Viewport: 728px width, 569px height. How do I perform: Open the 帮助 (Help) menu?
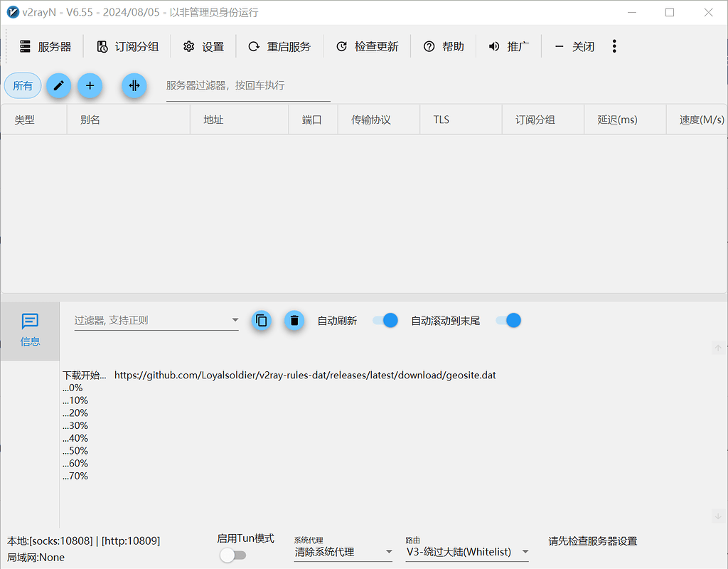(x=444, y=46)
